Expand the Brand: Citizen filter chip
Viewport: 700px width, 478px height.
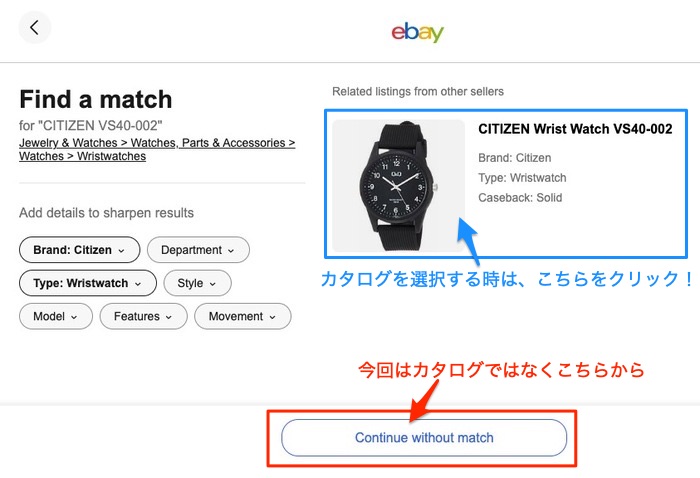[79, 250]
